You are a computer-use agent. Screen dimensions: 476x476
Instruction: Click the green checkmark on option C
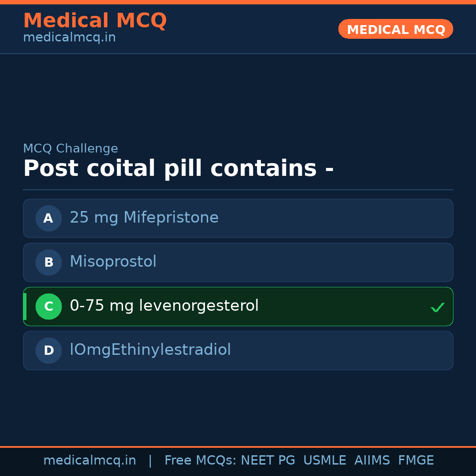[437, 307]
